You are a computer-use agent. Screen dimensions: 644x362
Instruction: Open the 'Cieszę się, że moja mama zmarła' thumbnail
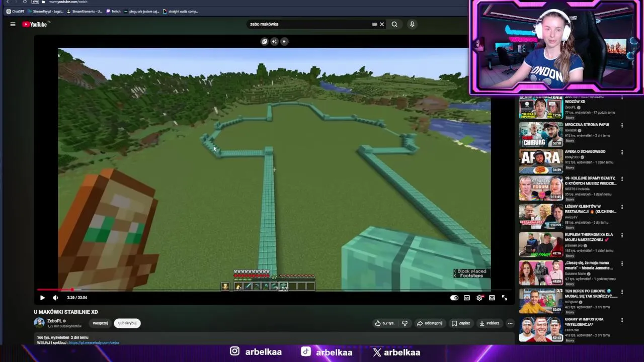[541, 273]
